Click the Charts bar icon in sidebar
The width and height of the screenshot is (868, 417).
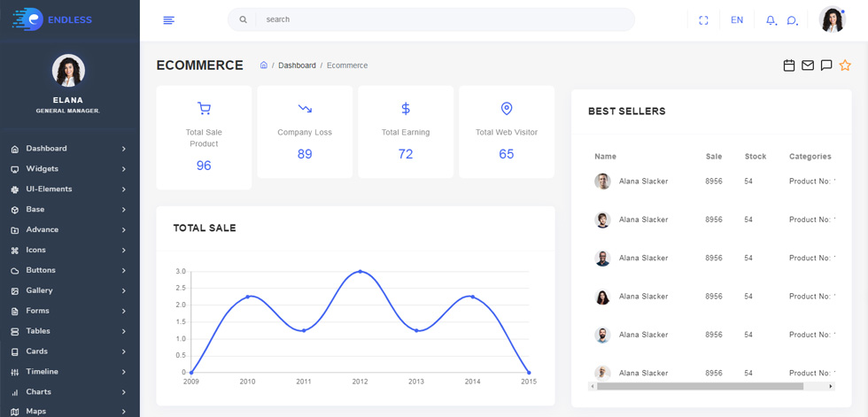coord(15,392)
